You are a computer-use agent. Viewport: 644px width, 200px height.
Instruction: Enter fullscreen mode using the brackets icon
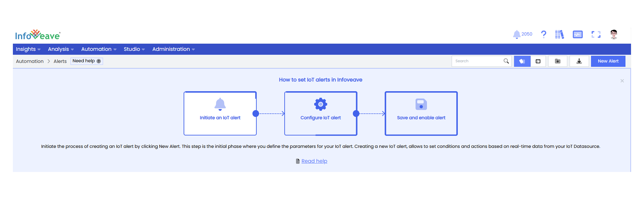pyautogui.click(x=596, y=34)
